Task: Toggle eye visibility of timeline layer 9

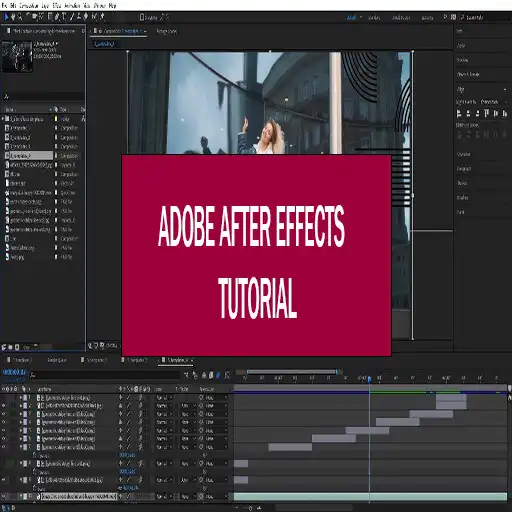Action: [x=4, y=480]
